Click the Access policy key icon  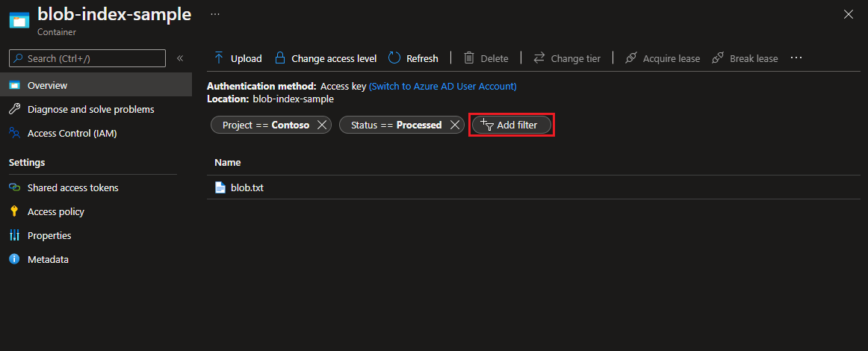(x=14, y=211)
